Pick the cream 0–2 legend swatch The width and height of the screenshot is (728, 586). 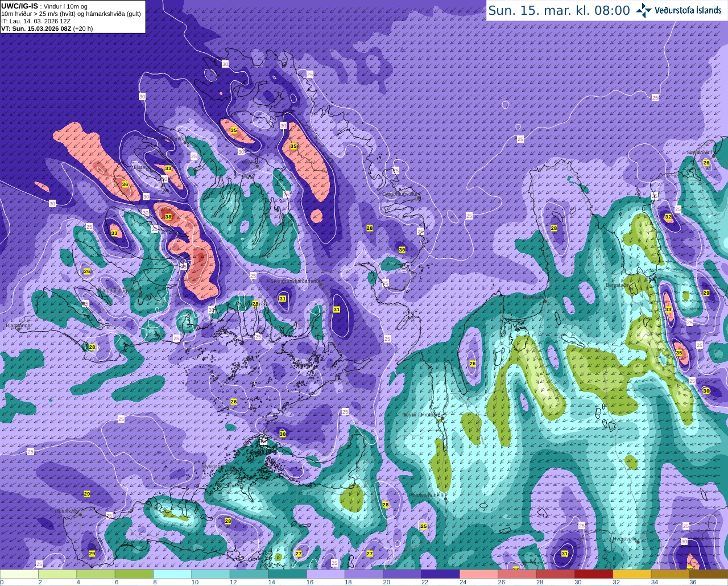(x=19, y=574)
